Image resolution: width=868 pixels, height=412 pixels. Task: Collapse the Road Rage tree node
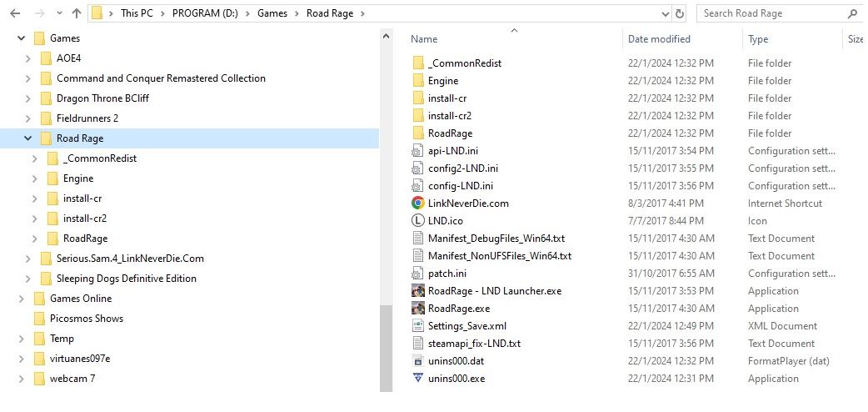click(x=27, y=138)
